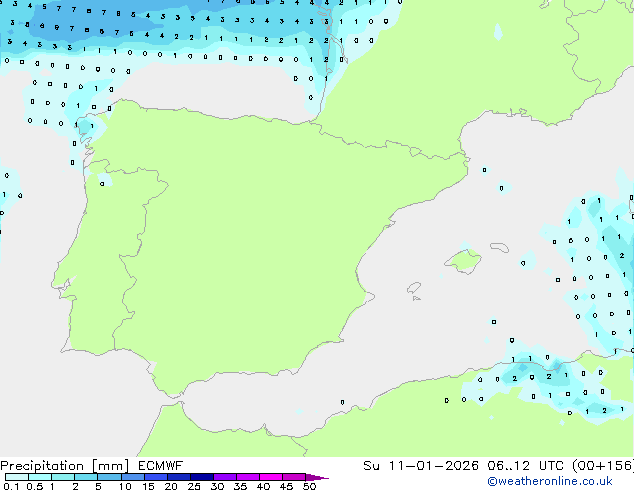Click the above-50 mm arrow on legend

317,477
